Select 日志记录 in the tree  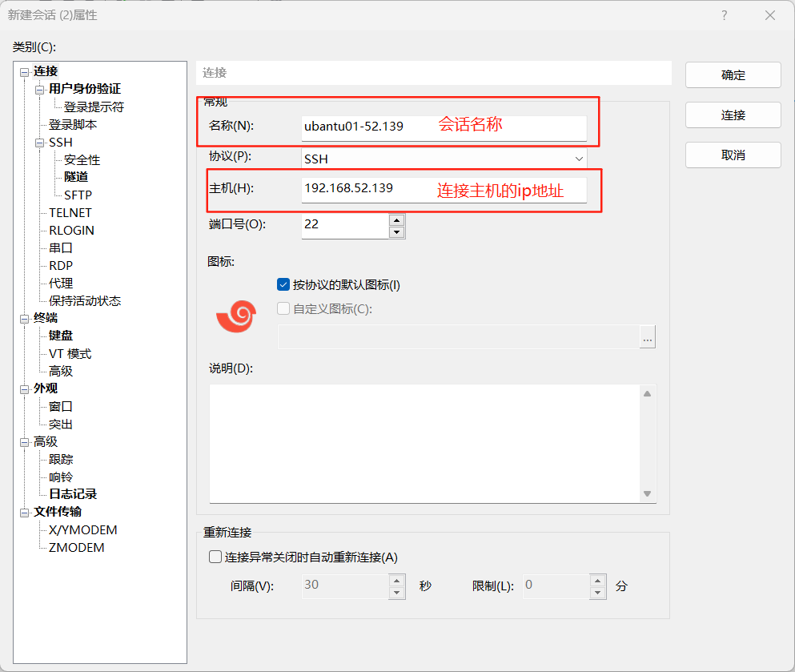coord(73,494)
